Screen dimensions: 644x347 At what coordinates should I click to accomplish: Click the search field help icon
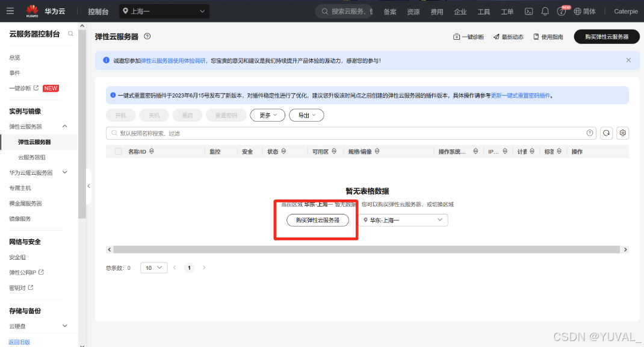(590, 133)
